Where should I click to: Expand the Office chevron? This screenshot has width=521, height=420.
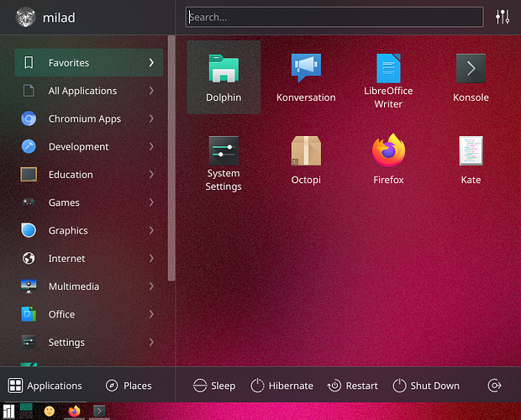151,314
